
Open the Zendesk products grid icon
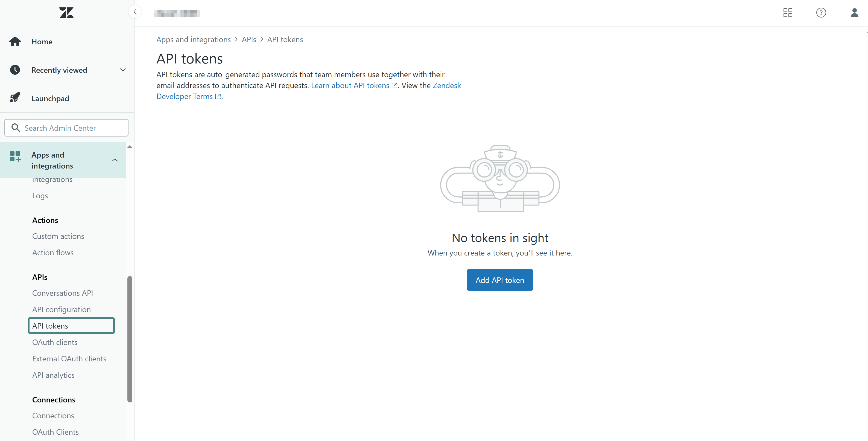[x=787, y=13]
